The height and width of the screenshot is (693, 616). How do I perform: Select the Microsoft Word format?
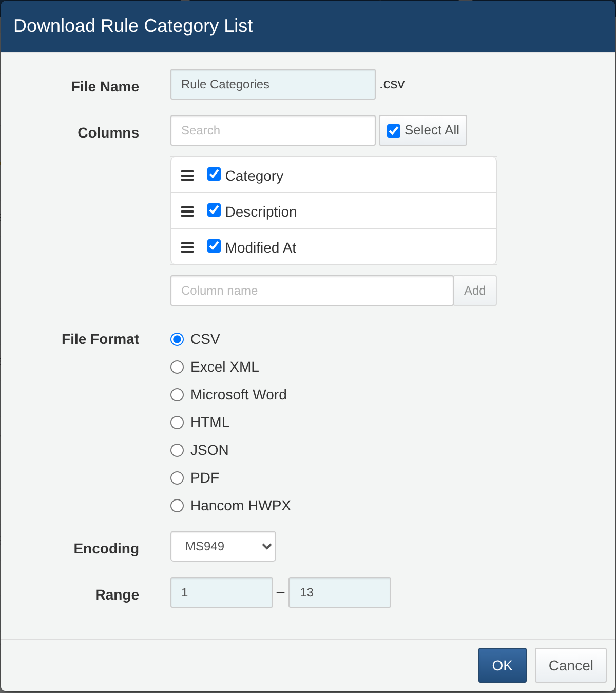point(177,395)
